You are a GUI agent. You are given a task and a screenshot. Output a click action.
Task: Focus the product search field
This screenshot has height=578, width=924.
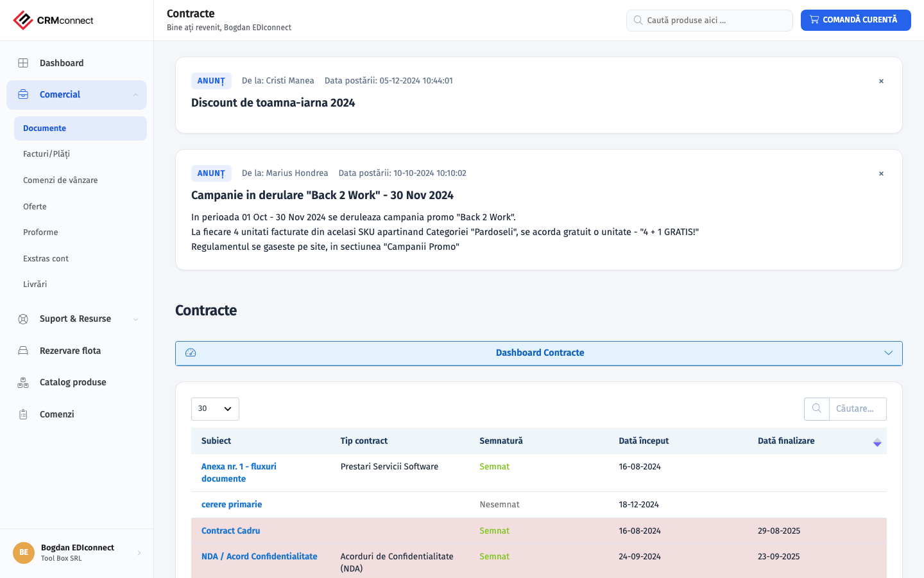tap(710, 21)
